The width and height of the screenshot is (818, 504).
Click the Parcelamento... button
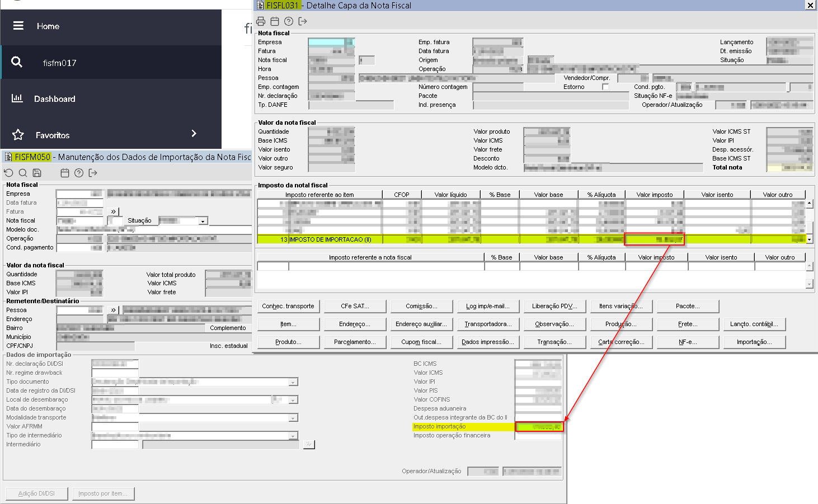[x=355, y=342]
